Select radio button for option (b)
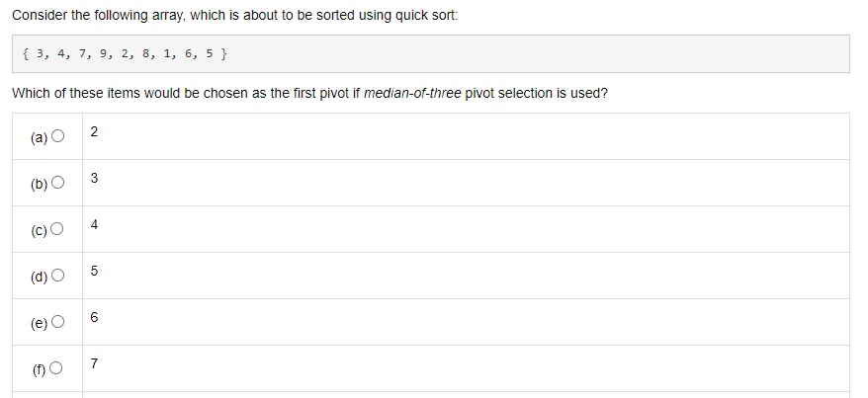 coord(57,183)
